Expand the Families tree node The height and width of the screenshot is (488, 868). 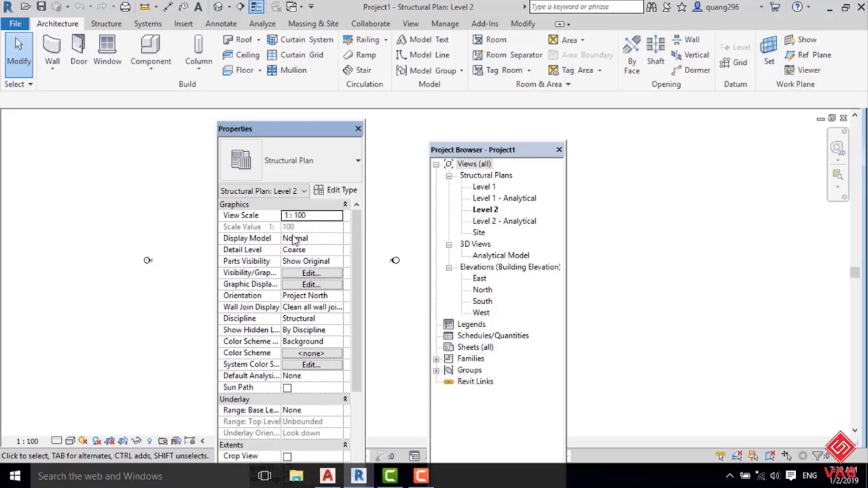click(x=436, y=359)
